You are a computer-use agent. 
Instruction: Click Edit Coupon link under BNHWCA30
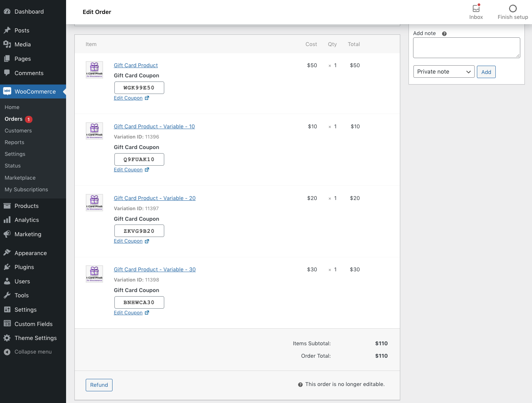128,313
